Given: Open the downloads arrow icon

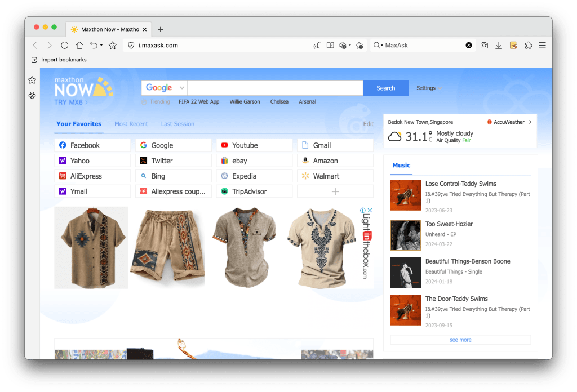Looking at the screenshot, I should pos(499,45).
